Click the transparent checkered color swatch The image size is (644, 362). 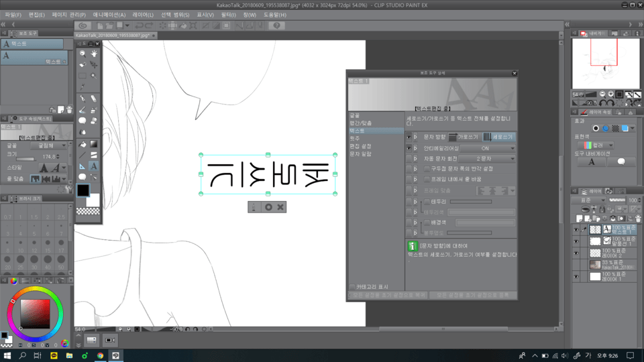[89, 211]
